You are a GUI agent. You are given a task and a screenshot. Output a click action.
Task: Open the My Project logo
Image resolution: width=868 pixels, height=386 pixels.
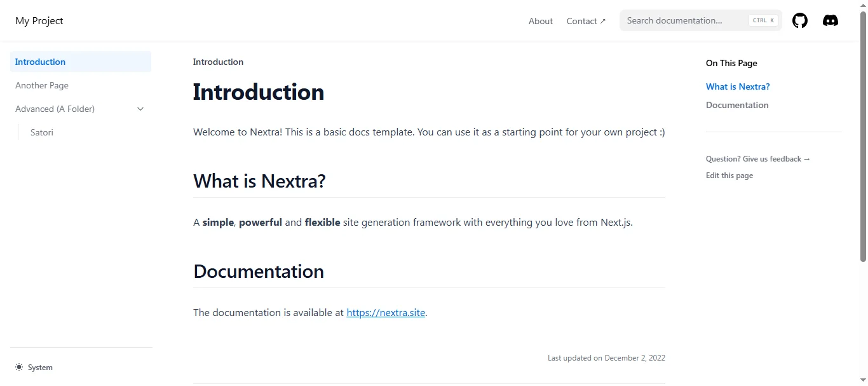coord(39,20)
